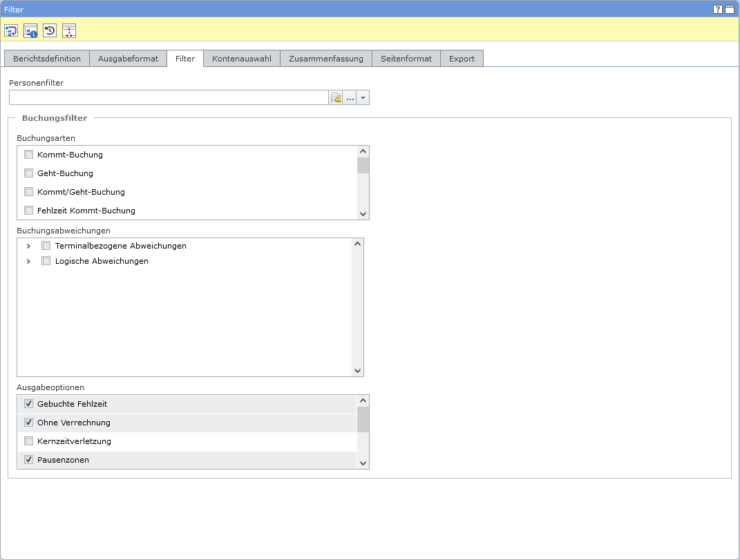Image resolution: width=740 pixels, height=560 pixels.
Task: Toggle the Kernzeitverletzung checkbox
Action: pos(29,441)
